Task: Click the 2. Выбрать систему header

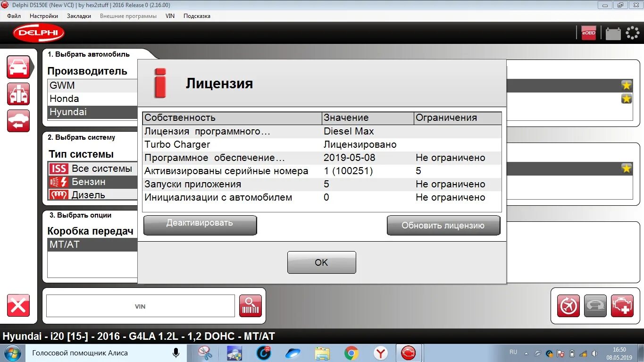Action: click(81, 137)
